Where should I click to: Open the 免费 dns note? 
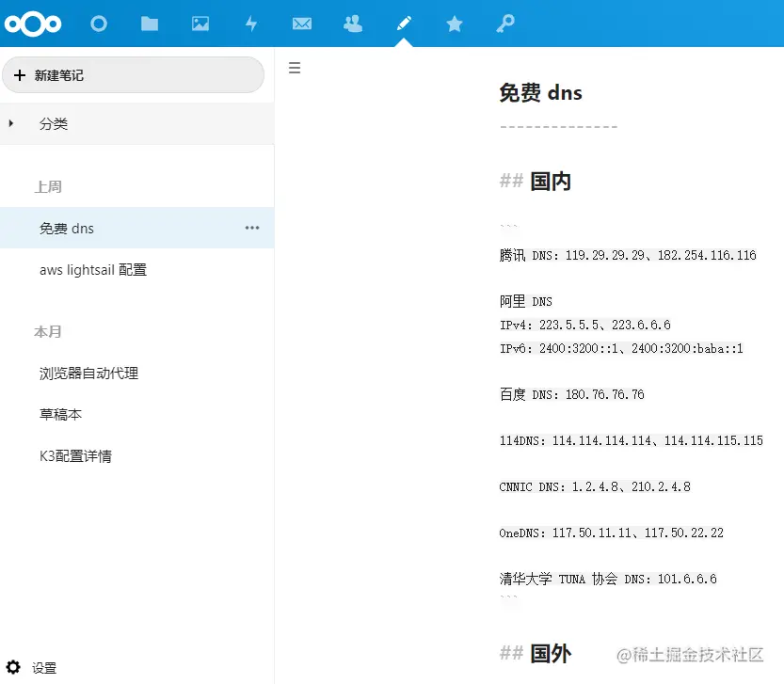pos(137,228)
